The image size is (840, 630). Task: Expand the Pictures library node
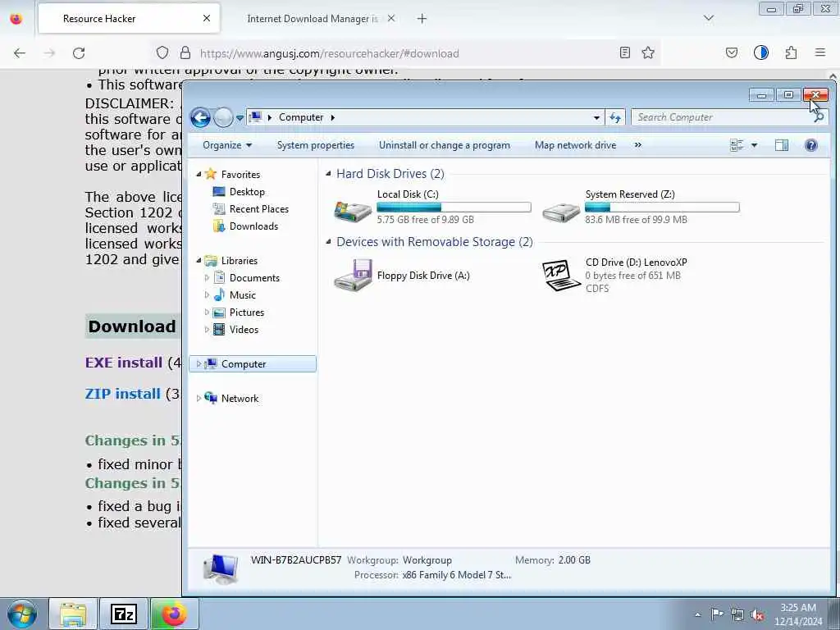tap(207, 313)
